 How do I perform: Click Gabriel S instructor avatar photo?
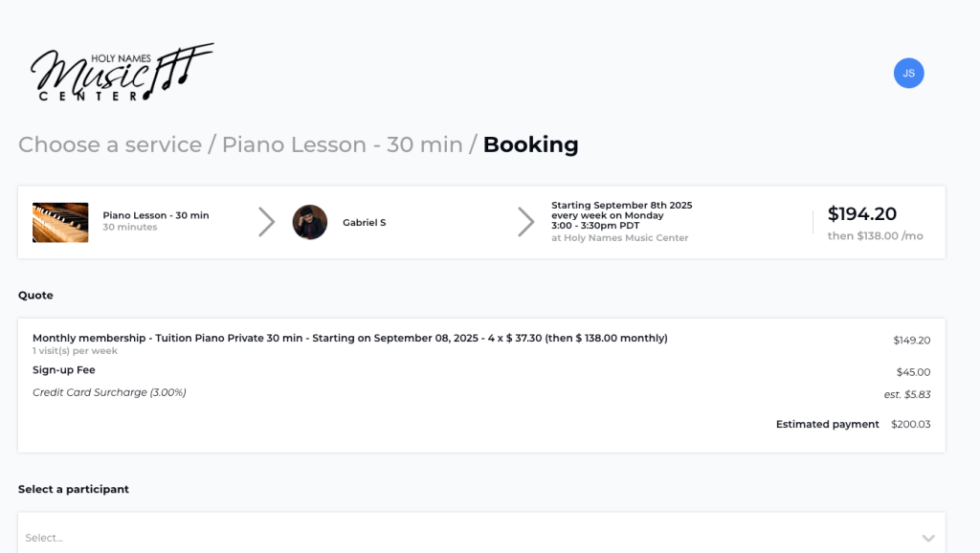310,222
